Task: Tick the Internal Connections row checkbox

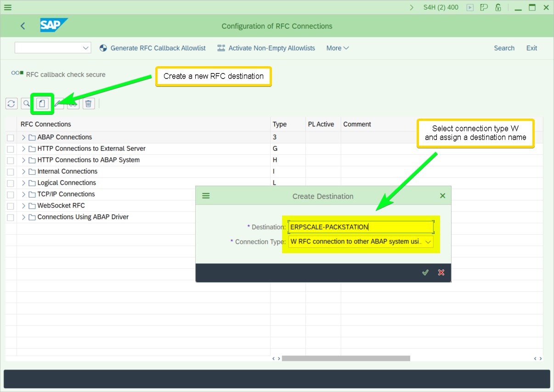Action: tap(11, 172)
